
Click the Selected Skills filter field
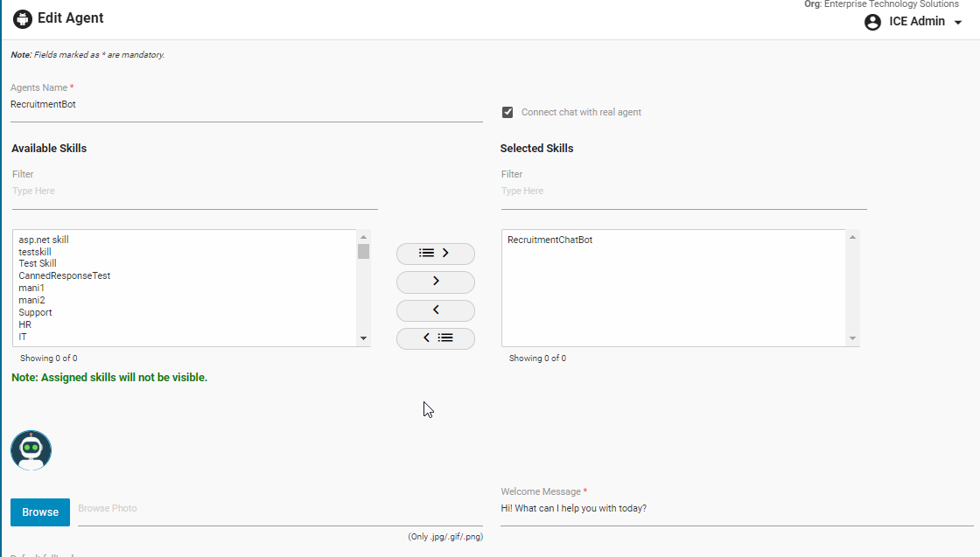point(683,191)
